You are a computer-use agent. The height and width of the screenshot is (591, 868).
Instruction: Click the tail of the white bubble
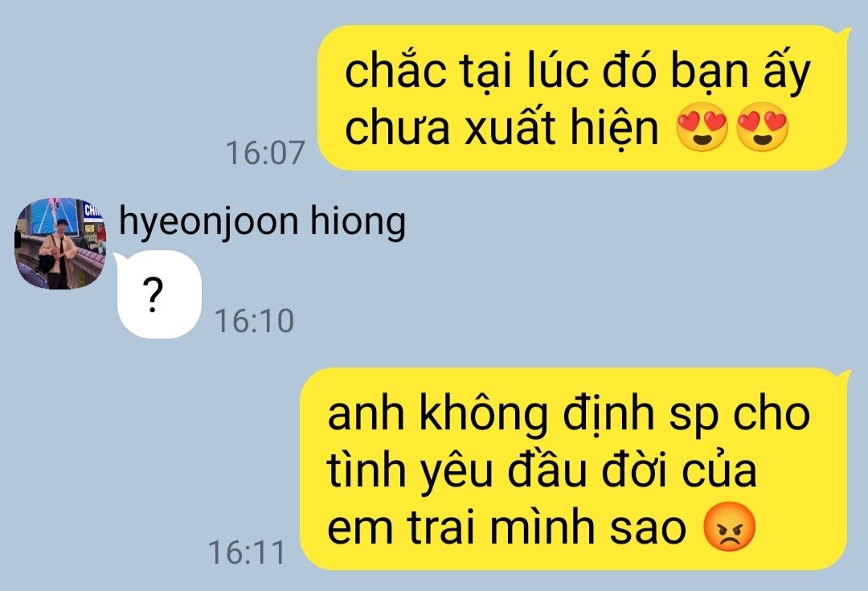(120, 259)
